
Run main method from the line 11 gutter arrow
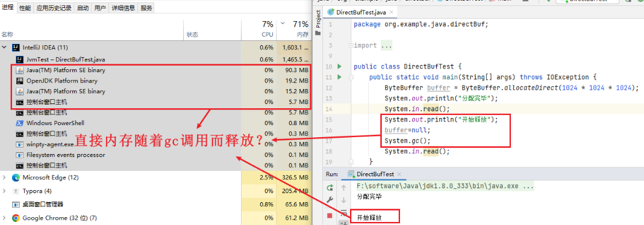point(339,76)
